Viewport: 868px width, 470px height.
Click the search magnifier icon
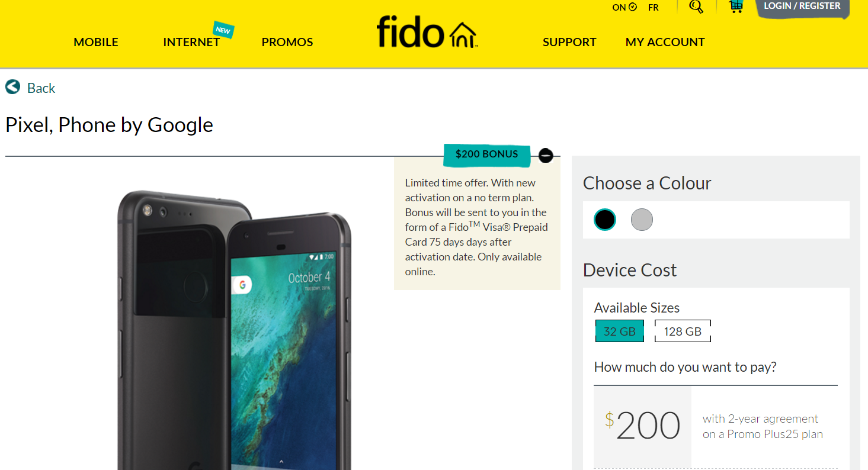(x=696, y=7)
